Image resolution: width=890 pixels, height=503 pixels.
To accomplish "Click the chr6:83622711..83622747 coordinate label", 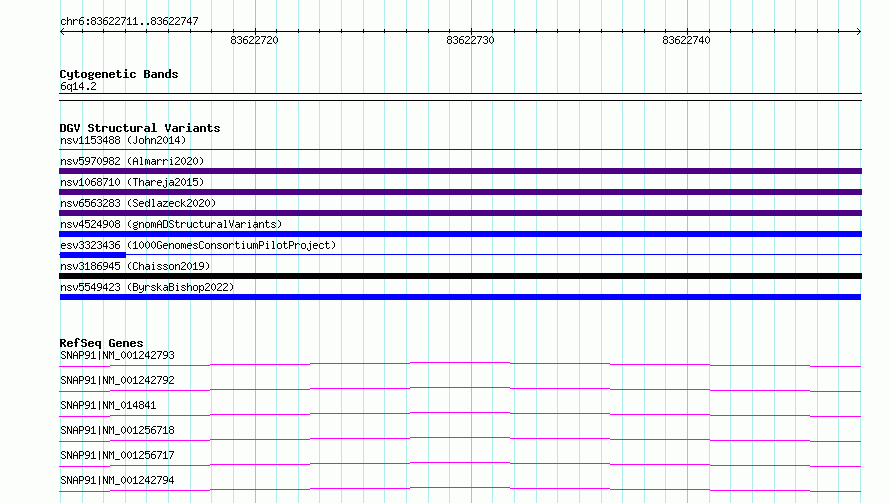I will tap(129, 21).
